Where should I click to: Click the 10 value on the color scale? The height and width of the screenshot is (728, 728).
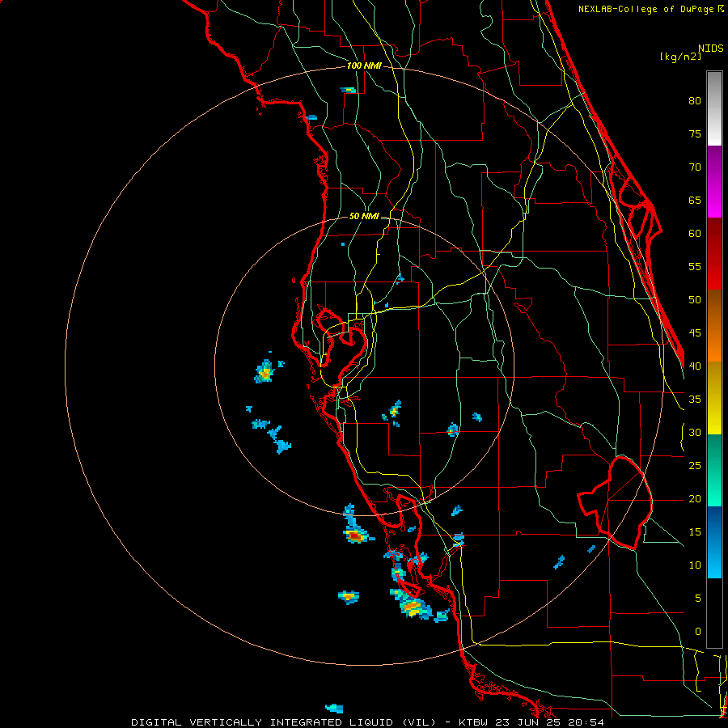tap(695, 565)
